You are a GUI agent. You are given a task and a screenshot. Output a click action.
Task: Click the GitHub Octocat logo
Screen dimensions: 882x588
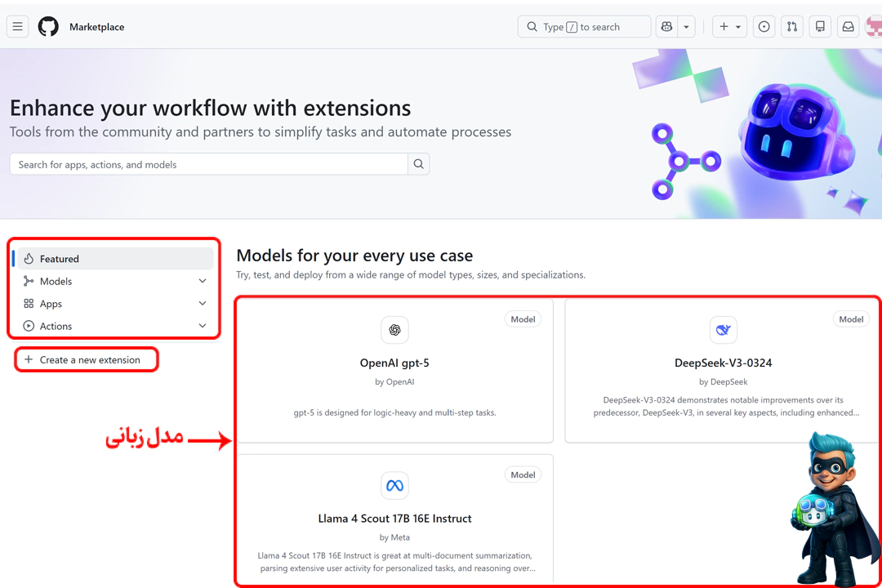(47, 26)
